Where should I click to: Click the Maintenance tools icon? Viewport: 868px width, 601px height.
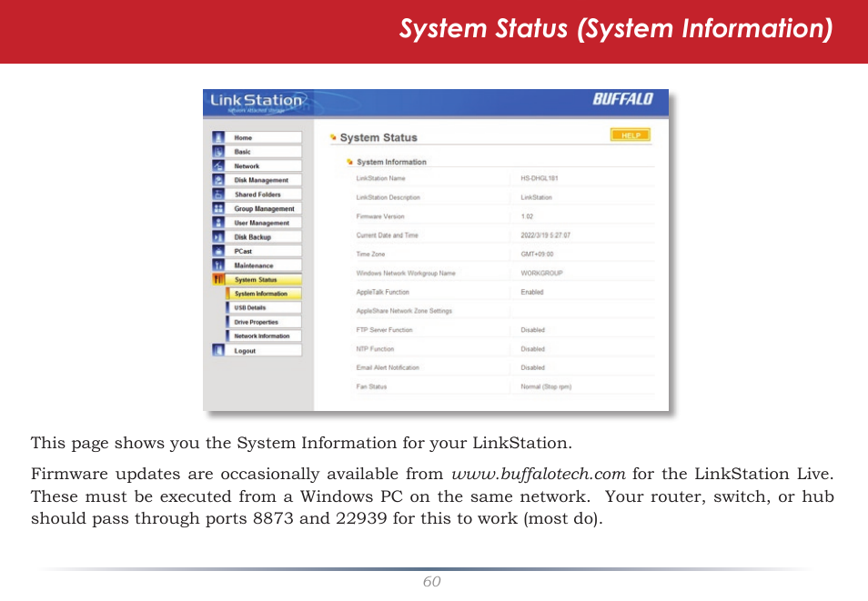pos(218,265)
